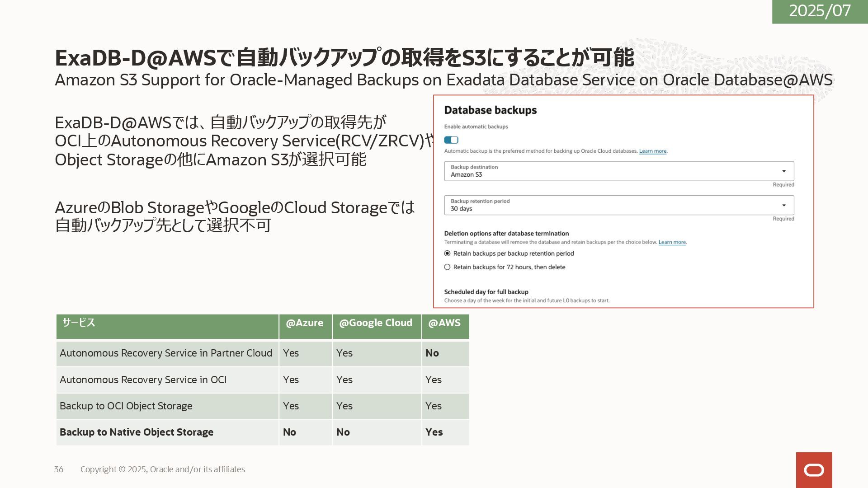Click the slide number 36
The height and width of the screenshot is (488, 868).
coord(59,469)
